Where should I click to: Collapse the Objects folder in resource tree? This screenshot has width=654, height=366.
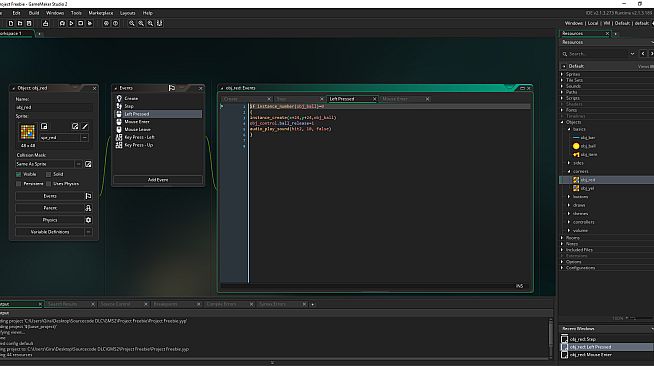562,122
